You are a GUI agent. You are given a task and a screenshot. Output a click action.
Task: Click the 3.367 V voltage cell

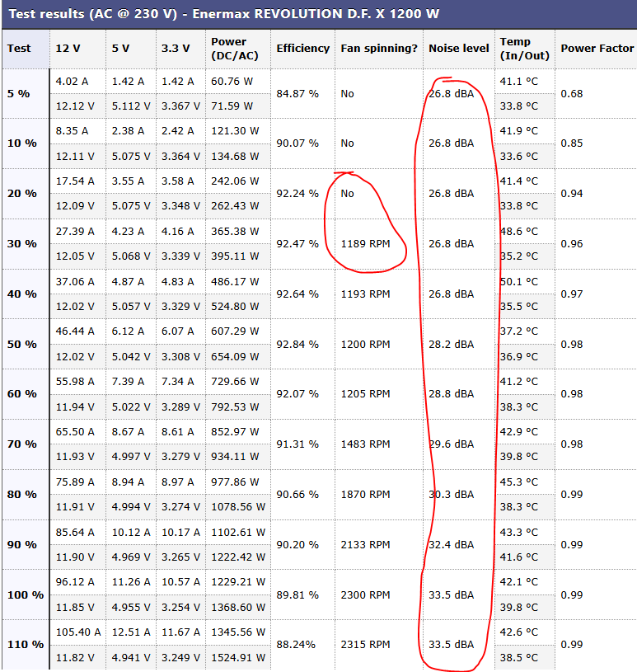click(180, 106)
